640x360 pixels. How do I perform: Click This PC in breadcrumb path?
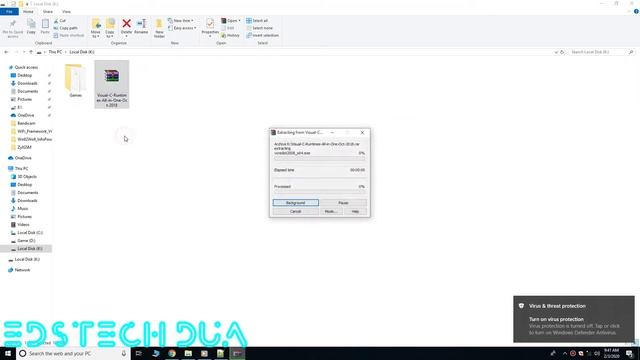coord(55,52)
